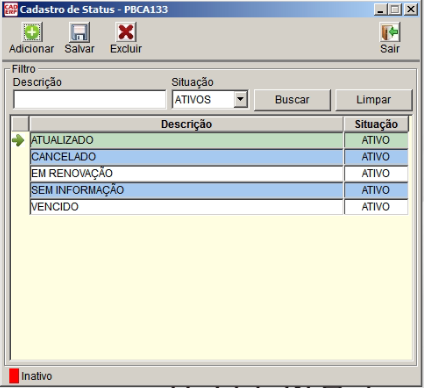This screenshot has height=388, width=424.
Task: Click ATIVO cell in the VENCIDO row
Action: pyautogui.click(x=376, y=207)
